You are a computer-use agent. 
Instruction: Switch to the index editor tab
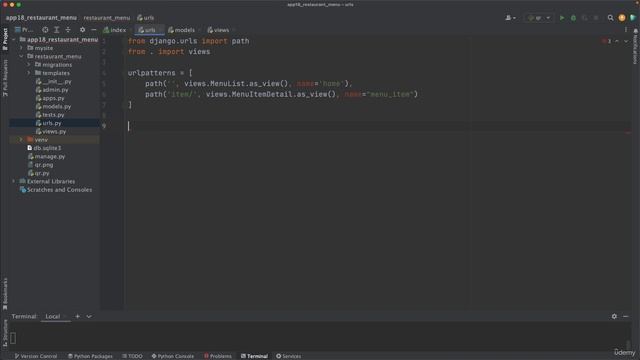tap(115, 30)
